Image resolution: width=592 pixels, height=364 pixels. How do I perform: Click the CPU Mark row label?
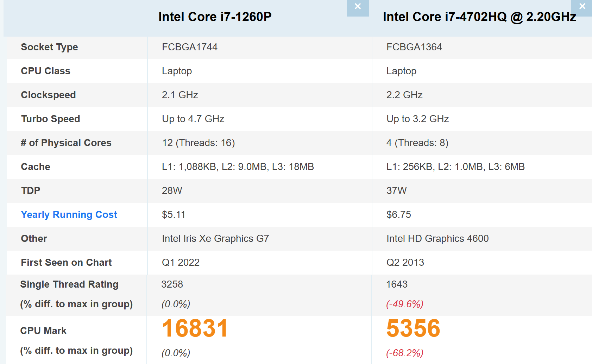[x=43, y=331]
